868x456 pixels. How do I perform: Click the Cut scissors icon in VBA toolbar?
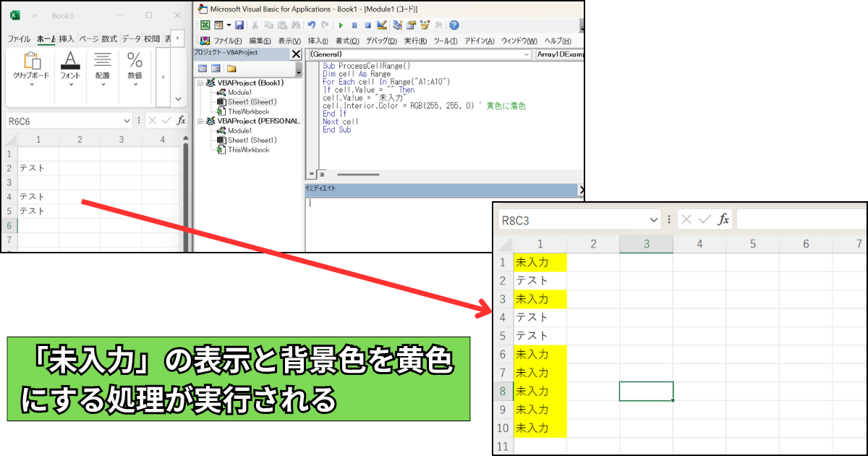pos(255,25)
